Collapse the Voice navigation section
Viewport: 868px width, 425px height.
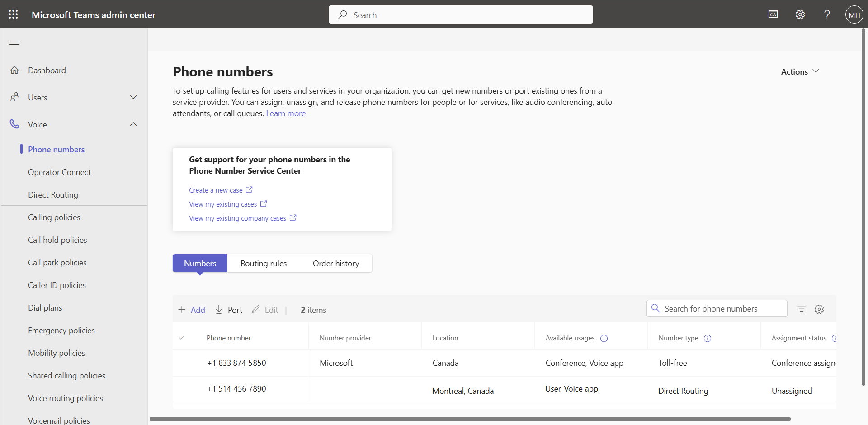133,124
